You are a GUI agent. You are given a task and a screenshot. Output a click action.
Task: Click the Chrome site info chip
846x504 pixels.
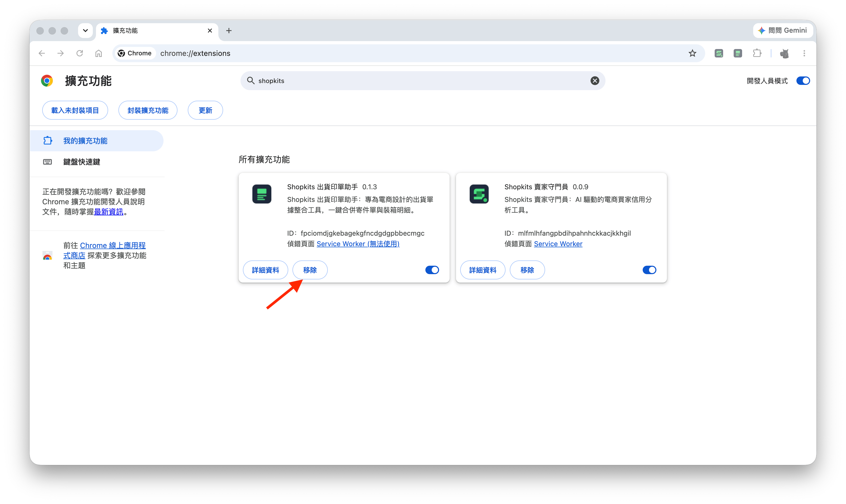135,53
